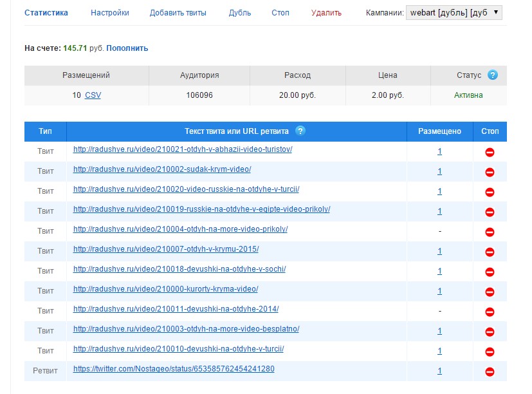Open the otdyh-v-krymu-2015 URL
This screenshot has height=394, width=532.
tap(166, 249)
